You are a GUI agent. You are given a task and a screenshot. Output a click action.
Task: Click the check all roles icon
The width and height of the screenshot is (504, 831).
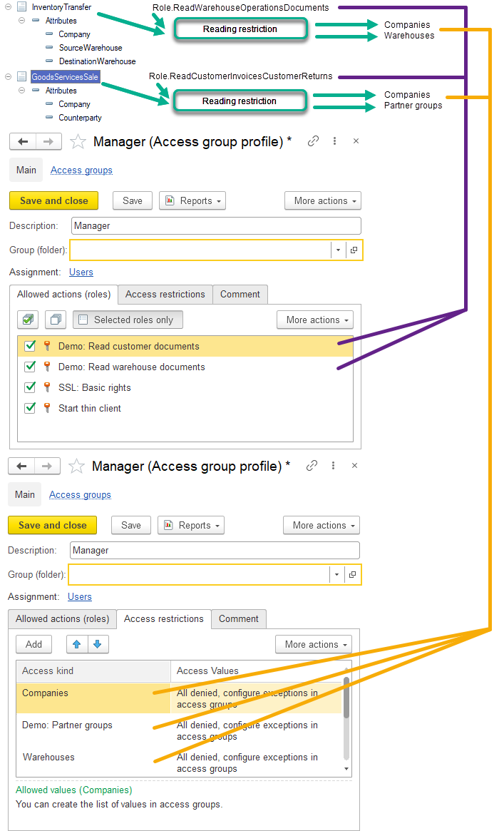[x=29, y=320]
